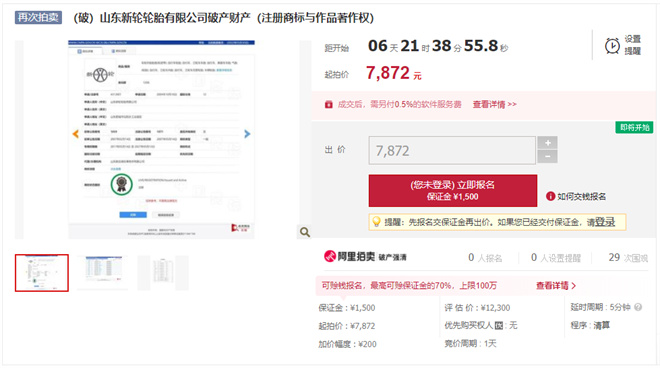Show next image with blue right arrow

(247, 134)
